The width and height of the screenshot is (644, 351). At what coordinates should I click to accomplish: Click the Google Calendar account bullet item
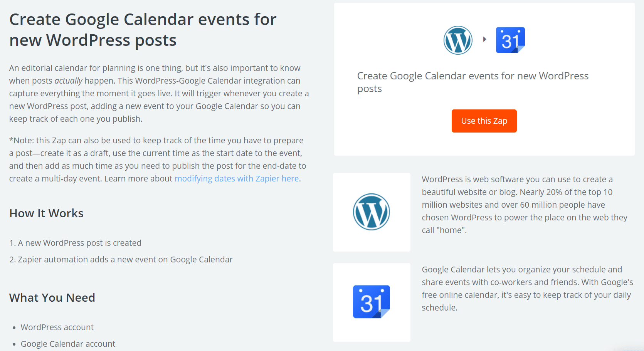point(68,343)
